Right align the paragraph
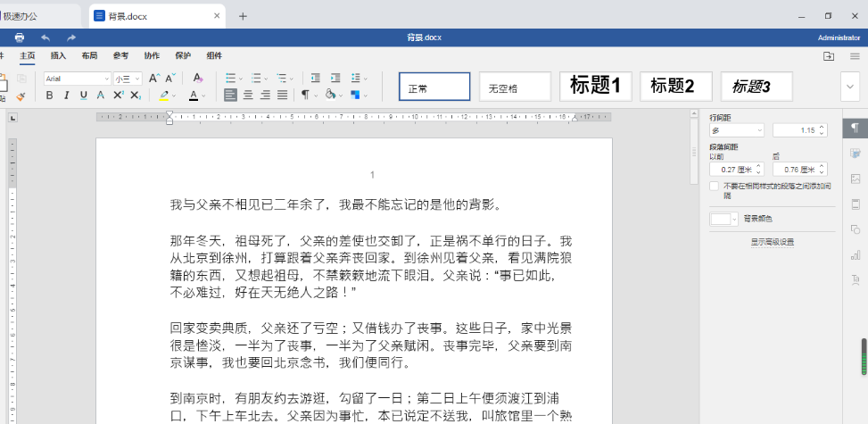 coord(265,96)
